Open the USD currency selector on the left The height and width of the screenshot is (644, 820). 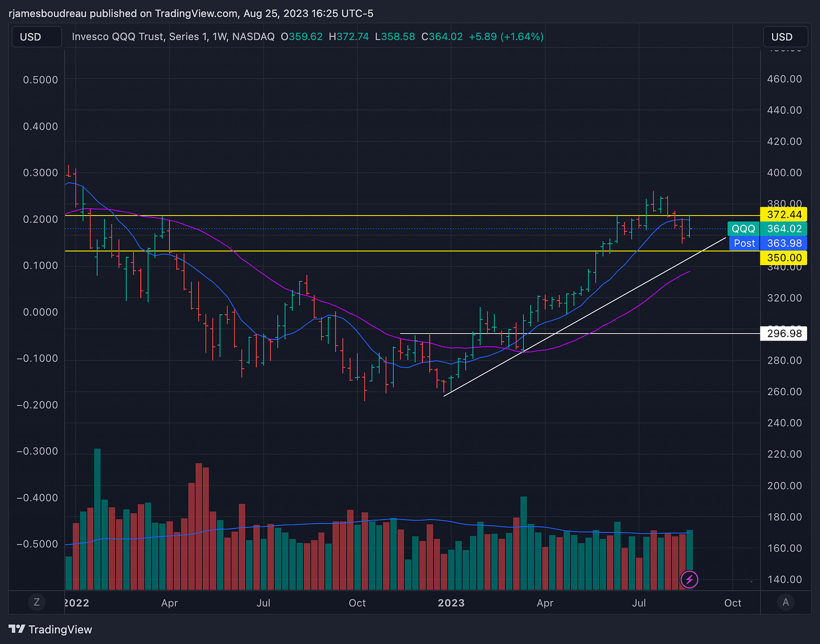pos(37,37)
